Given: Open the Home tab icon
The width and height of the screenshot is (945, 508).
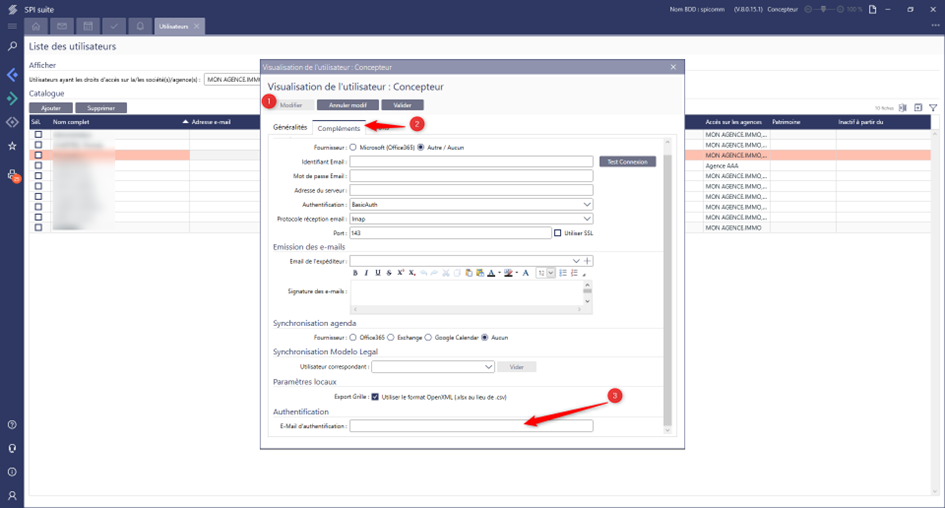Looking at the screenshot, I should [37, 25].
